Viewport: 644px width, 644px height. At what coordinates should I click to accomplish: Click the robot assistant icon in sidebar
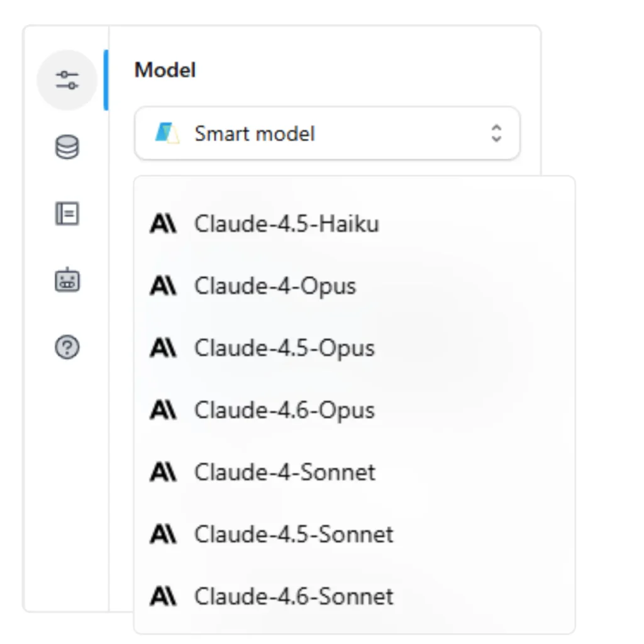(67, 280)
